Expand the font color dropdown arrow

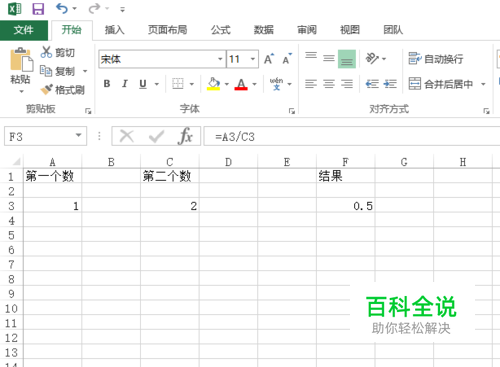(254, 84)
